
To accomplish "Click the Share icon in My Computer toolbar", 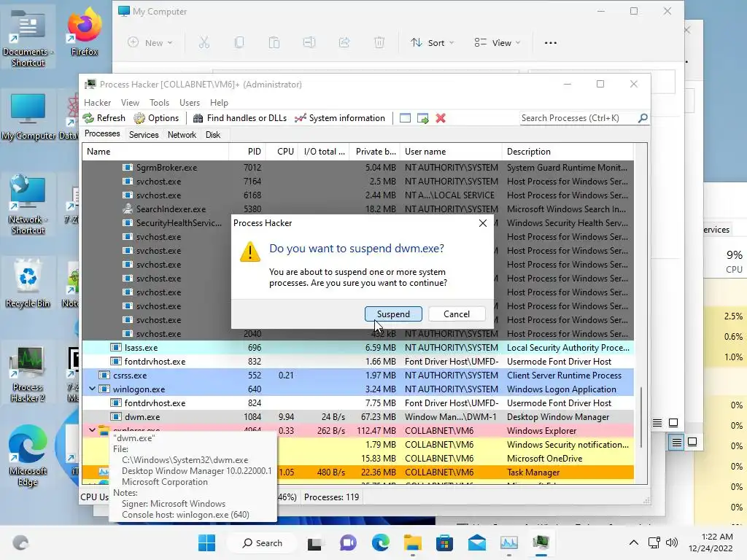I will click(x=344, y=43).
